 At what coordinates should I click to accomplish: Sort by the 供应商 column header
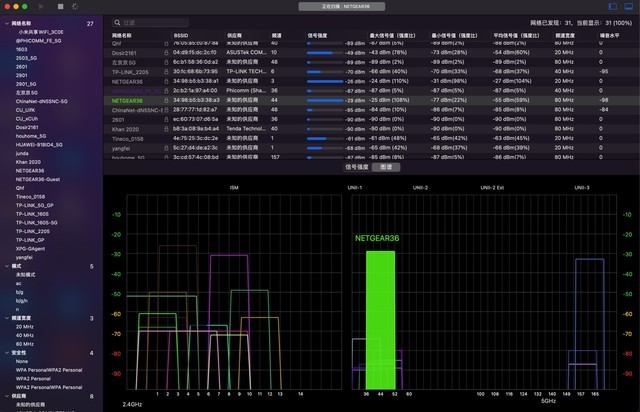[234, 36]
